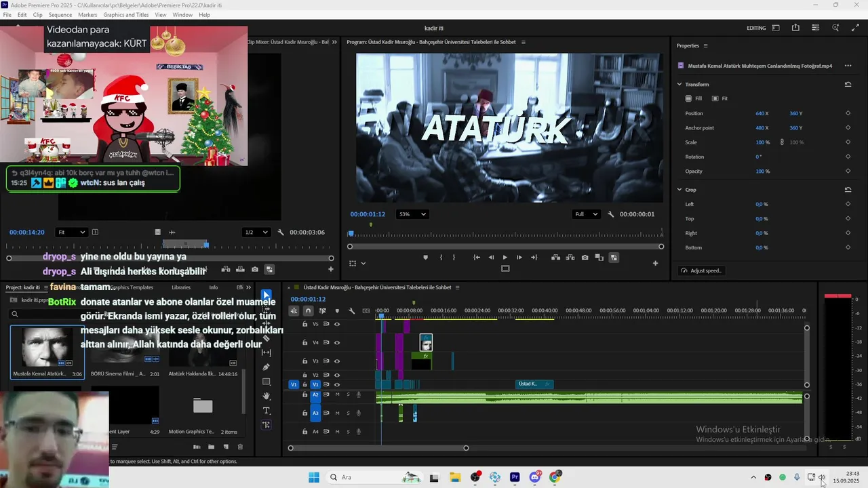
Task: Open Graphics and Titles menu
Action: coord(126,15)
